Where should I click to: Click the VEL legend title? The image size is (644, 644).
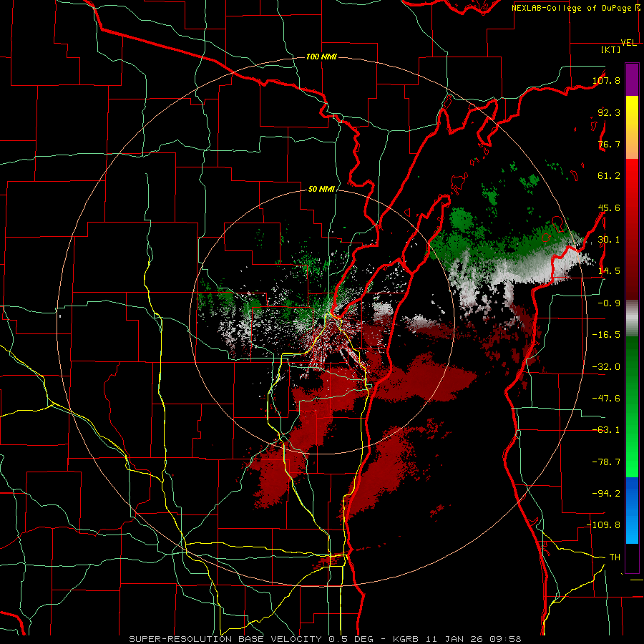click(629, 43)
